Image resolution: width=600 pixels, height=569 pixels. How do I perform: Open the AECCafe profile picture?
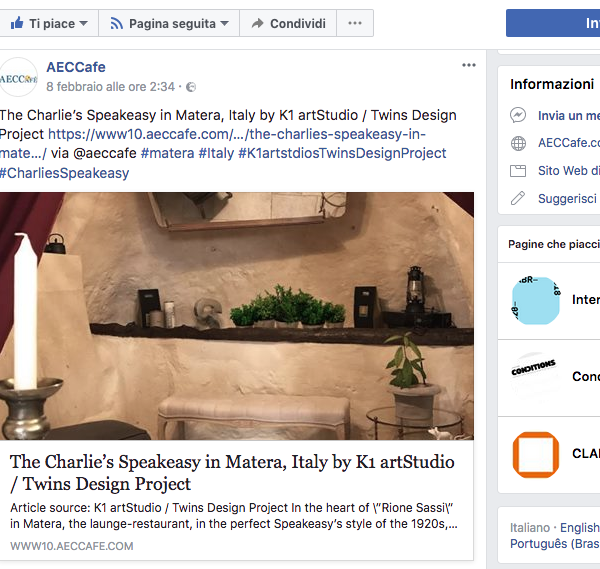(18, 77)
